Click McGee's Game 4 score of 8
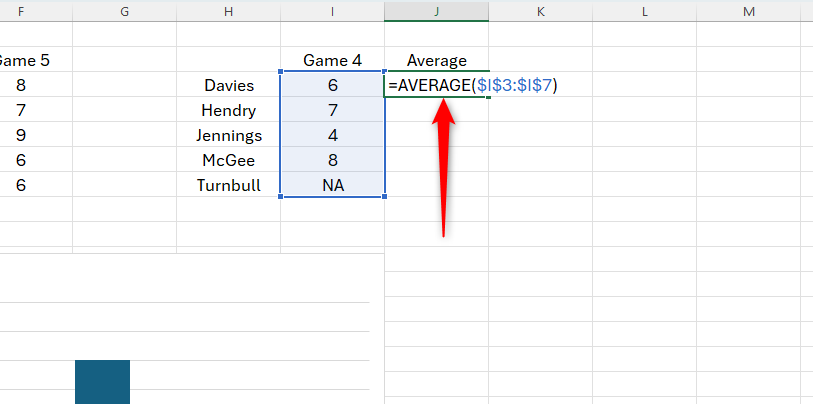Screen dimensions: 813x404 click(x=332, y=160)
